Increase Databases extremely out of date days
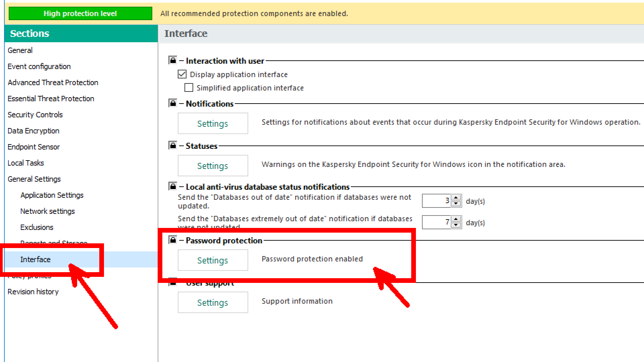 [x=456, y=220]
